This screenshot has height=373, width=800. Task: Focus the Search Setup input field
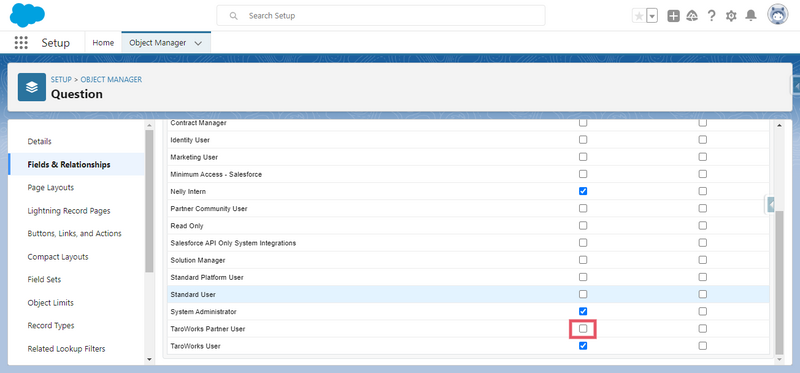pyautogui.click(x=381, y=16)
